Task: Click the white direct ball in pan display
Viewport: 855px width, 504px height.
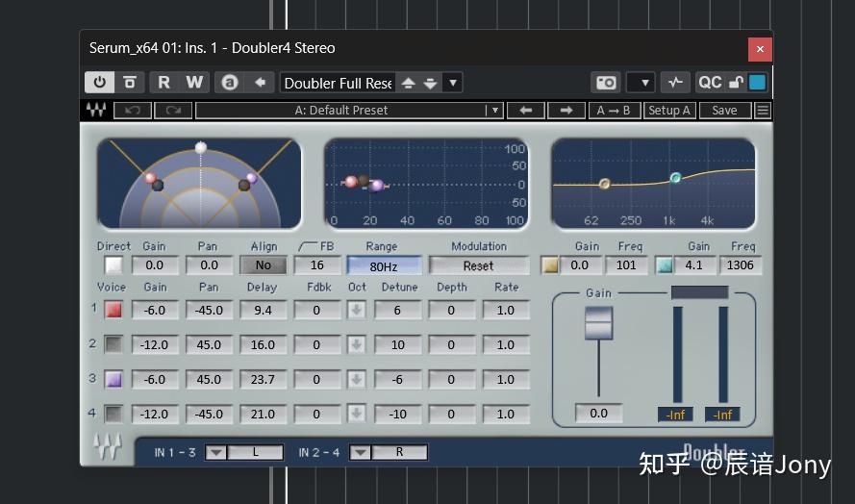Action: pos(201,147)
